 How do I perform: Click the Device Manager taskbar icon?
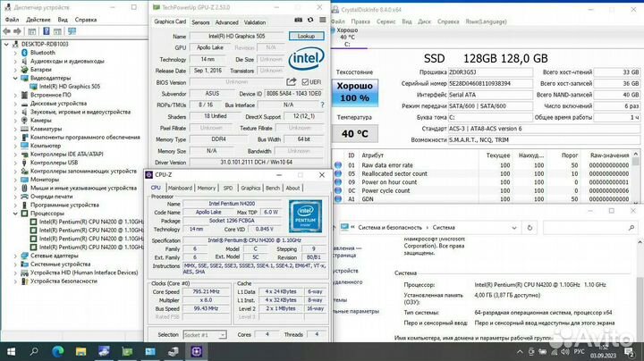174,351
